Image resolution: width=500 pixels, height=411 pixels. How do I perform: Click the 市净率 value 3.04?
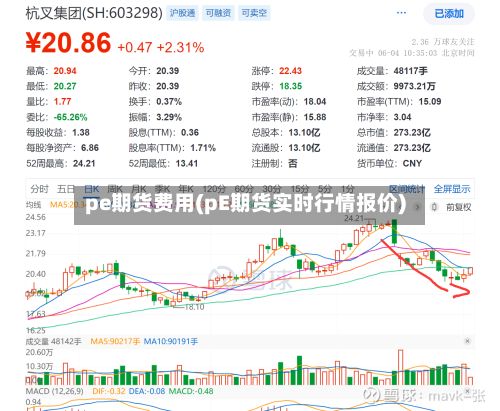[x=402, y=117]
